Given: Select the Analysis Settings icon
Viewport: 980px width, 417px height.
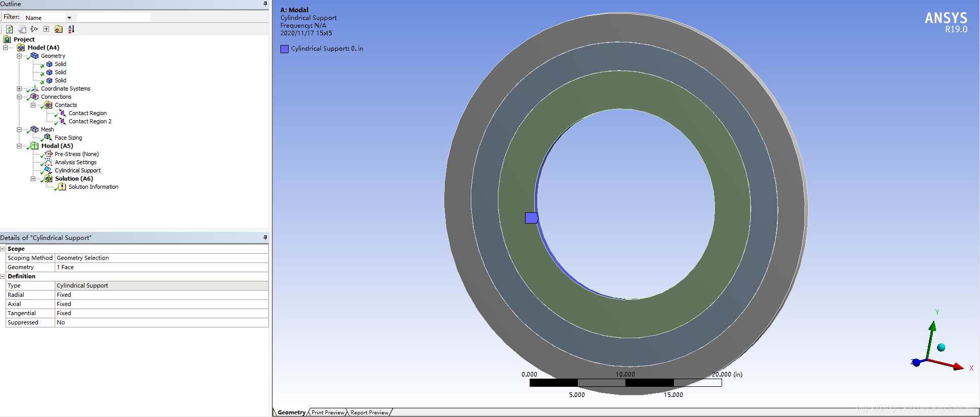Looking at the screenshot, I should point(48,162).
